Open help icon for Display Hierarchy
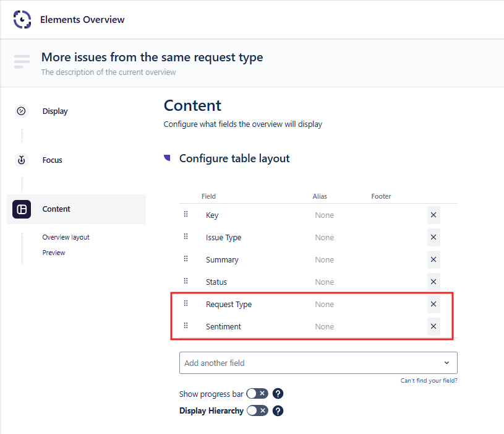 [x=278, y=410]
